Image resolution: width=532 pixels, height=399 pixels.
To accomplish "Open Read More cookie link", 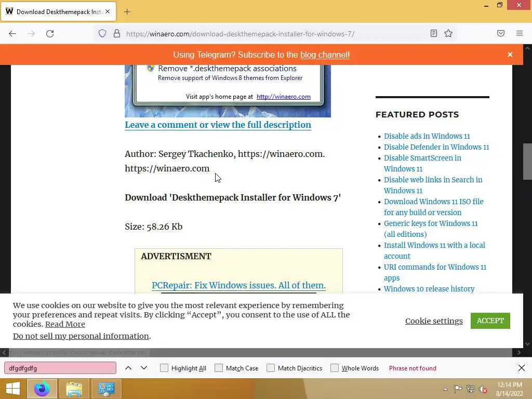I will pyautogui.click(x=65, y=324).
